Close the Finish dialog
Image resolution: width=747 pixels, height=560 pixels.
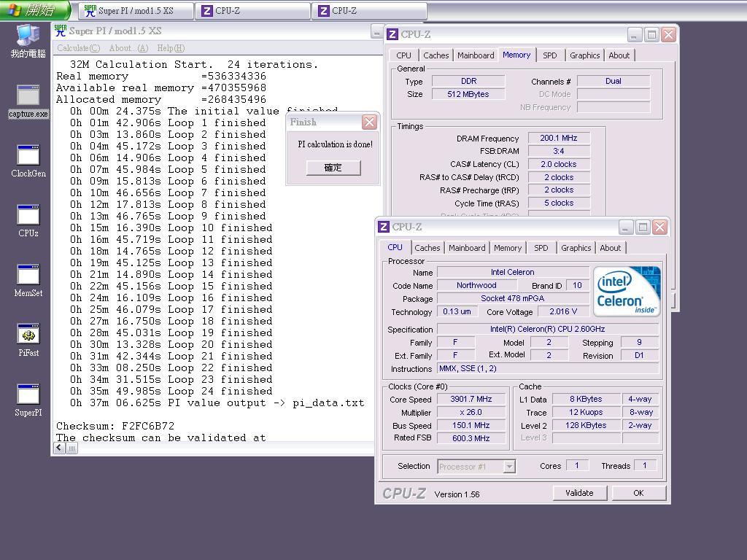[x=369, y=122]
